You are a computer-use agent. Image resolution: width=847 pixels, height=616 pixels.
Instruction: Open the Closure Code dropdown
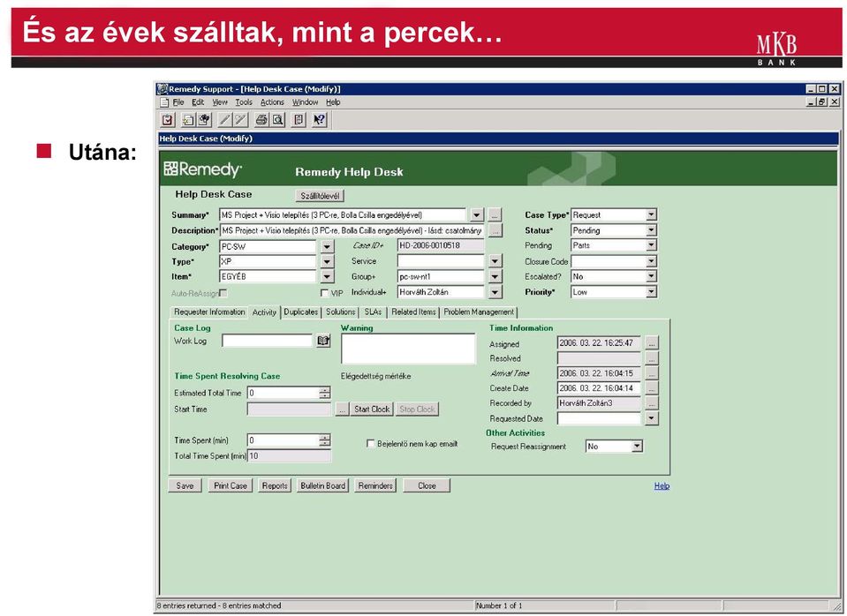[652, 261]
